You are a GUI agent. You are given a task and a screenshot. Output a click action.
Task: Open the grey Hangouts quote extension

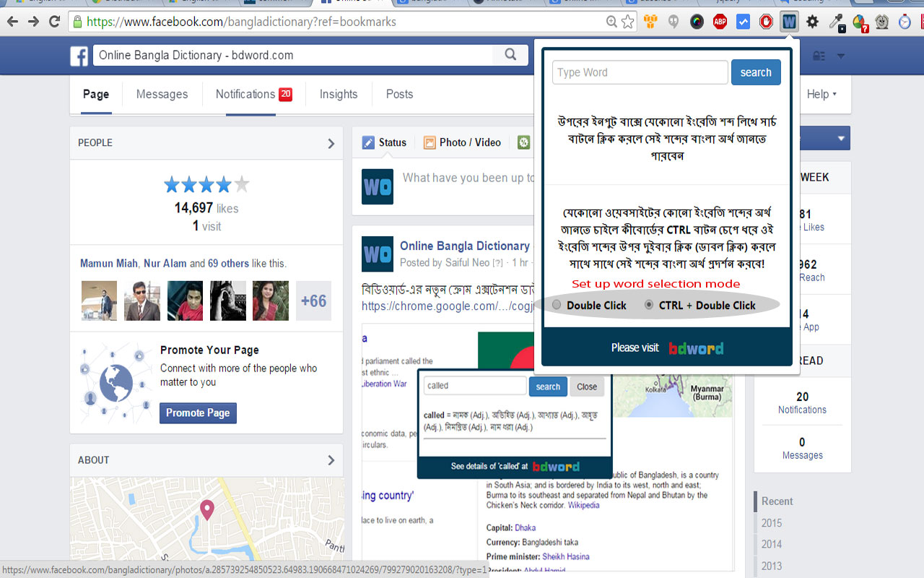tap(674, 22)
